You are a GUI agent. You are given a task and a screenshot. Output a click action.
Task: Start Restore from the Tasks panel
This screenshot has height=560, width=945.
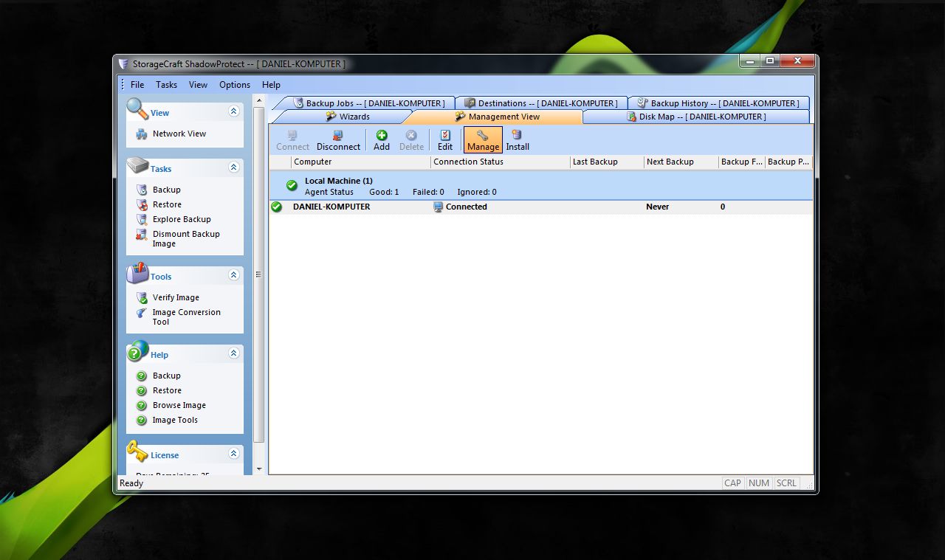(x=167, y=204)
